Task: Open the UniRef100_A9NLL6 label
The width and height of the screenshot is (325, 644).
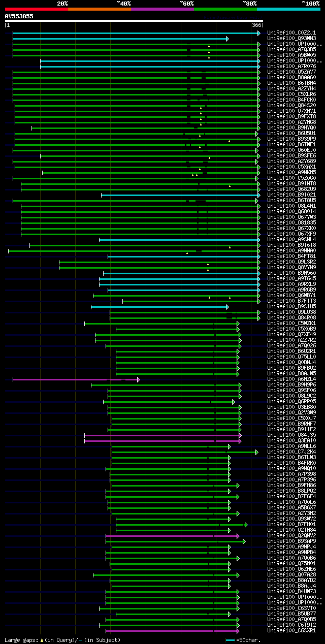Action: coord(291,446)
